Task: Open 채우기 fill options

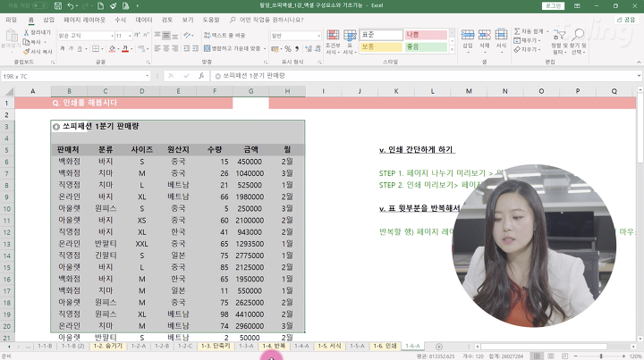Action: (527, 40)
